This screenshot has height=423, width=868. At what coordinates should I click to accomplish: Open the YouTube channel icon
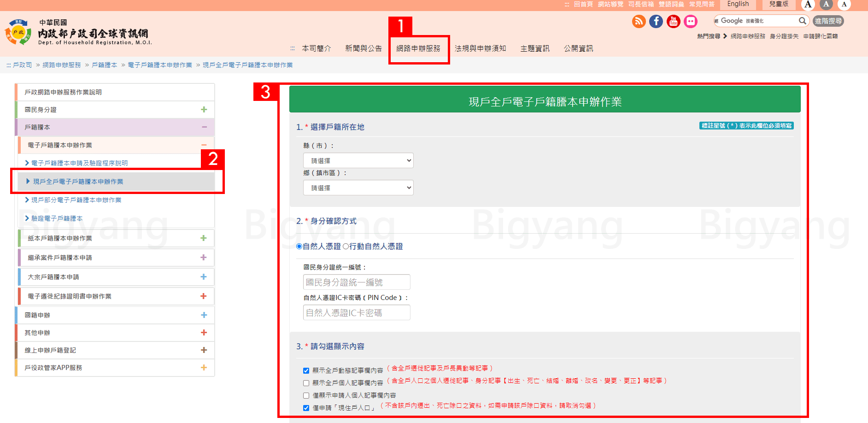coord(673,21)
